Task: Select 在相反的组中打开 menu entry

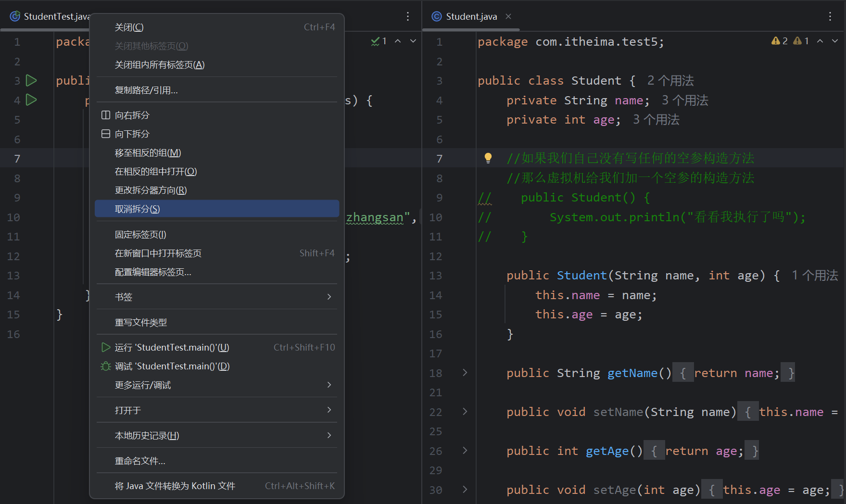Action: click(217, 172)
